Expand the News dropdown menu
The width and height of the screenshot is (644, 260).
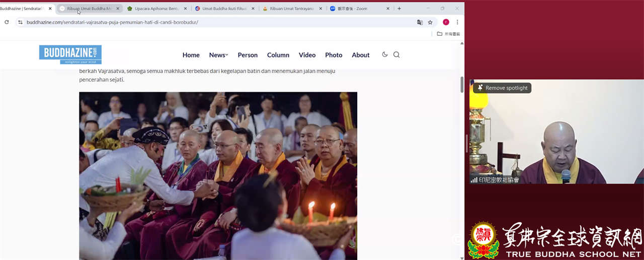coord(218,55)
